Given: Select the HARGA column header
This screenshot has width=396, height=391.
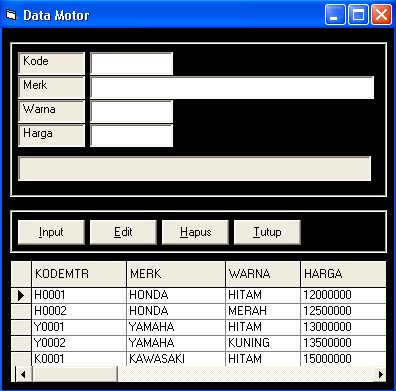Looking at the screenshot, I should tap(343, 274).
